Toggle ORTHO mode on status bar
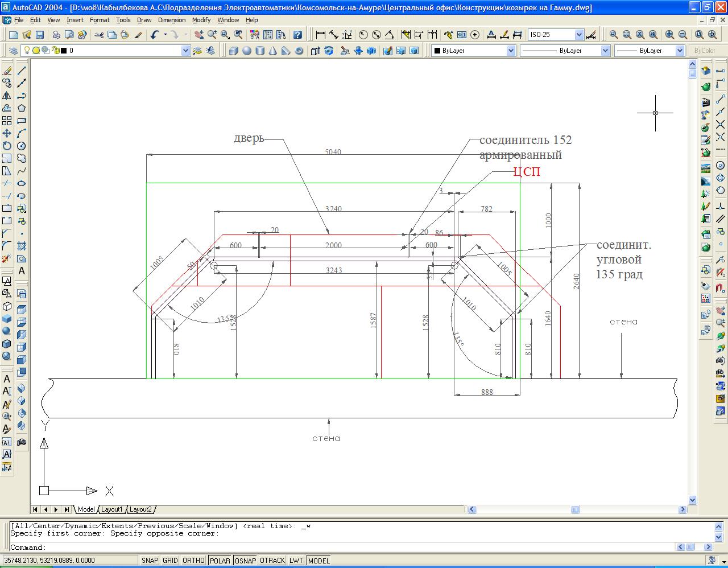The image size is (728, 568). pos(193,561)
